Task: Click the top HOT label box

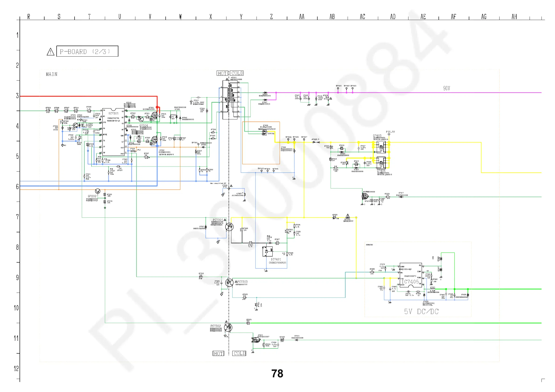Action: tap(222, 73)
